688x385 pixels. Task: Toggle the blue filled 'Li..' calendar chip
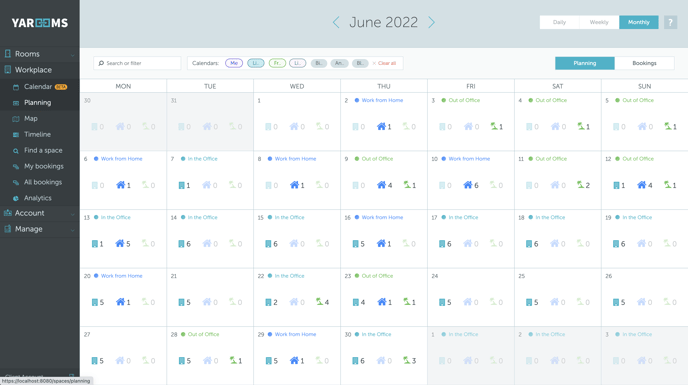pyautogui.click(x=255, y=63)
